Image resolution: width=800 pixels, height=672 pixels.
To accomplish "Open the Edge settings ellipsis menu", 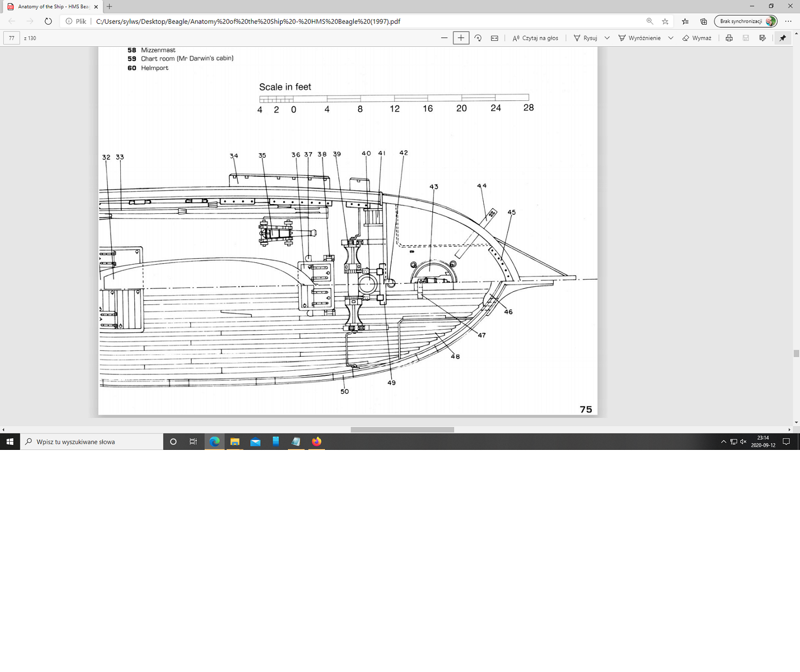I will [788, 22].
